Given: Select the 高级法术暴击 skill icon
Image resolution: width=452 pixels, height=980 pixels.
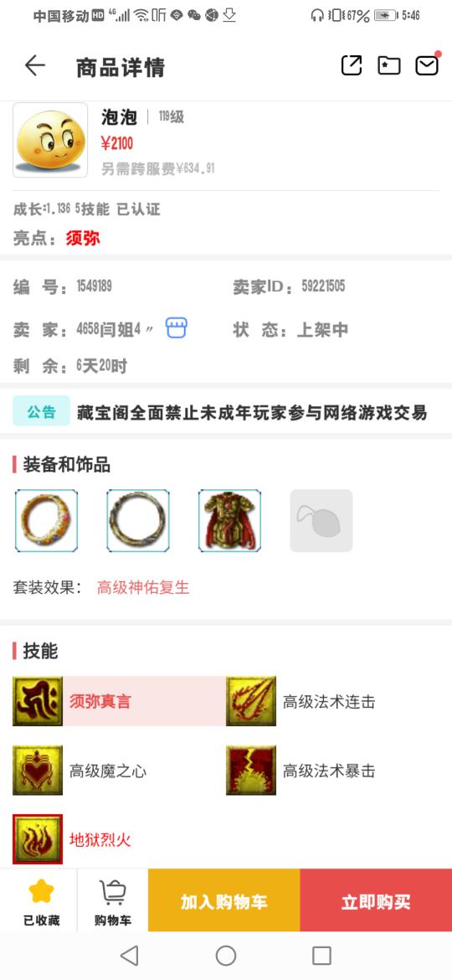Looking at the screenshot, I should pos(251,770).
